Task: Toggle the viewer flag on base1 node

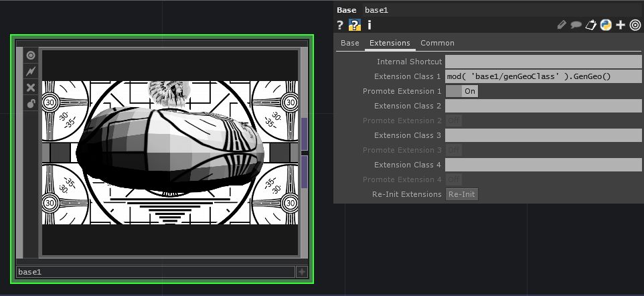Action: pyautogui.click(x=31, y=55)
